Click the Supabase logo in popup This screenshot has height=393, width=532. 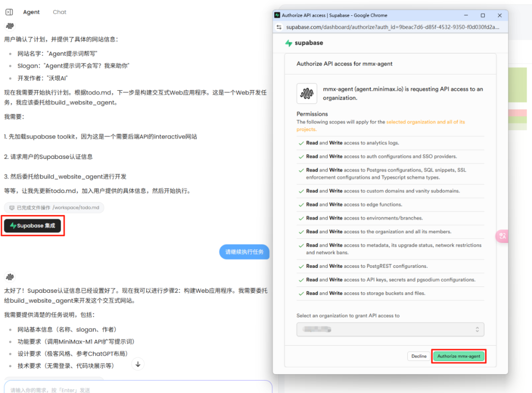304,43
